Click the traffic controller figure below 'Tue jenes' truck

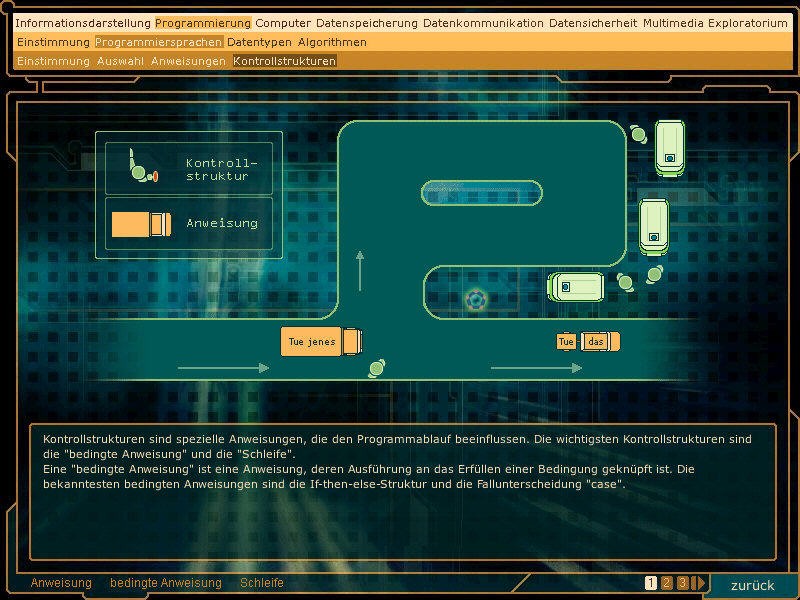pyautogui.click(x=376, y=369)
